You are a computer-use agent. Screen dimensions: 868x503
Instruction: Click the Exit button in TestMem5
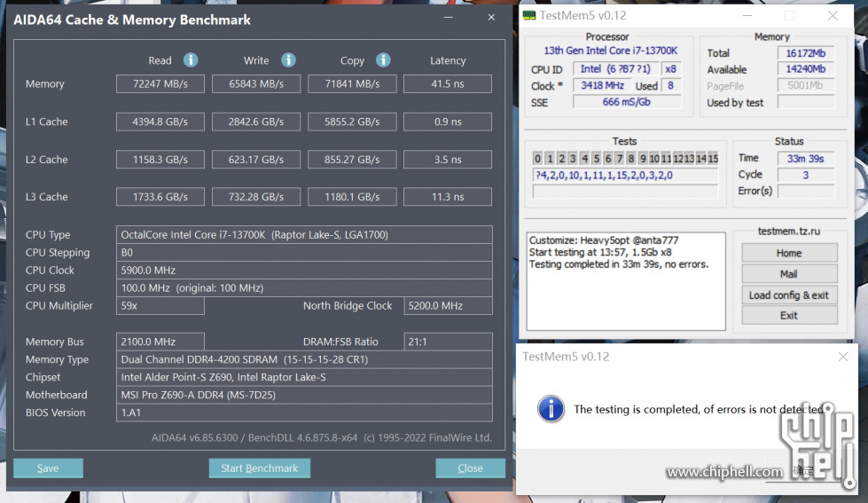point(789,315)
